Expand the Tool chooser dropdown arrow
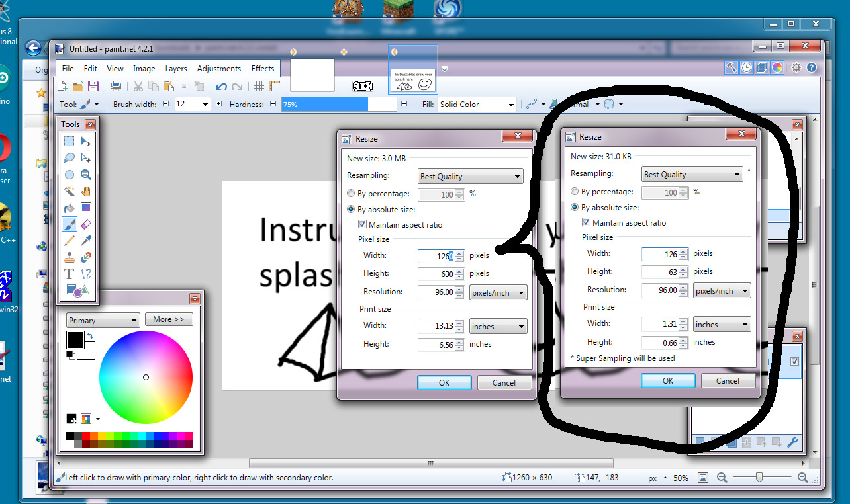850x504 pixels. pos(97,105)
